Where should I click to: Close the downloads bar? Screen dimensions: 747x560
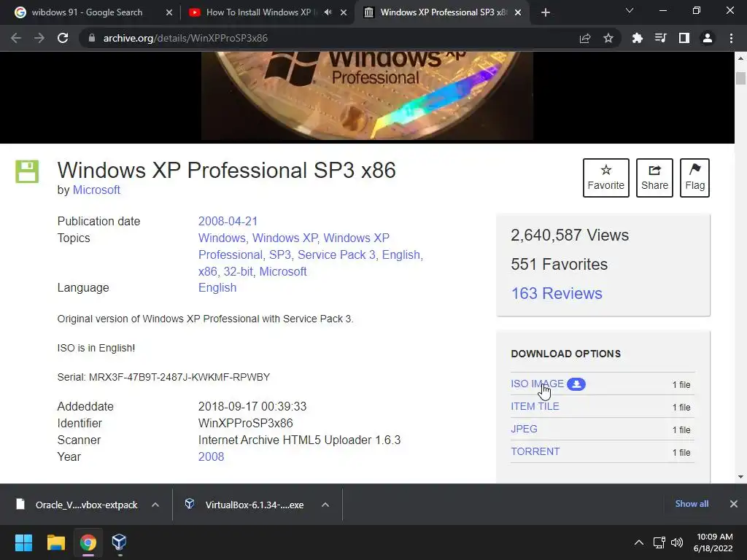pyautogui.click(x=734, y=504)
